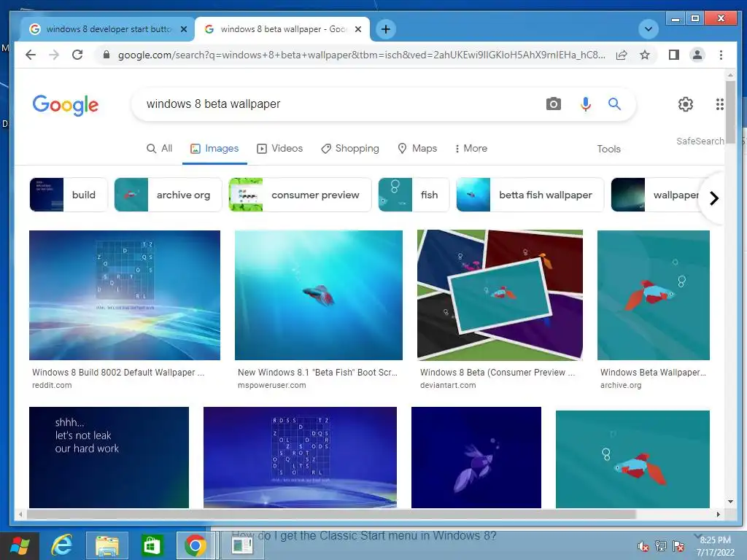Filter by the 'fish' chip
747x560 pixels.
point(414,195)
